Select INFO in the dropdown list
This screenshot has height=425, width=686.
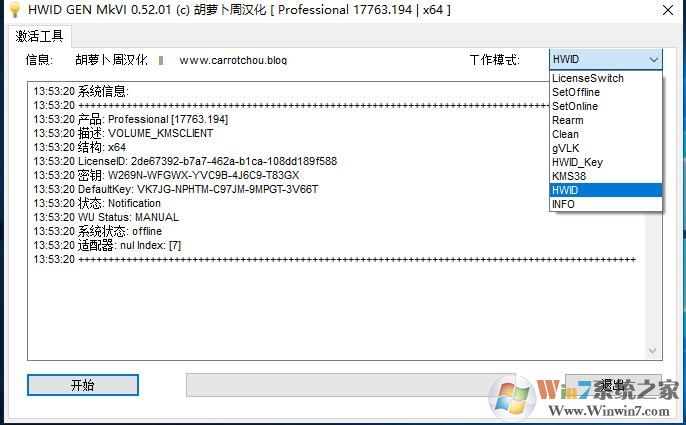(606, 204)
